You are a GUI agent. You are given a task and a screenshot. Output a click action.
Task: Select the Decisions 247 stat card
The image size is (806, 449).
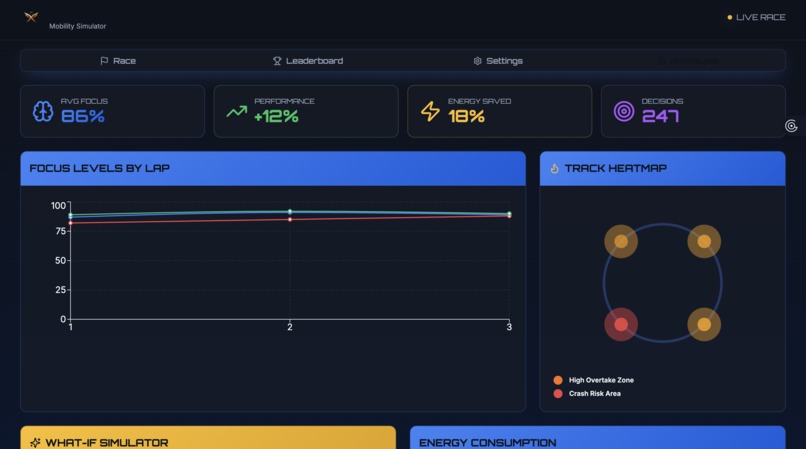(x=693, y=111)
